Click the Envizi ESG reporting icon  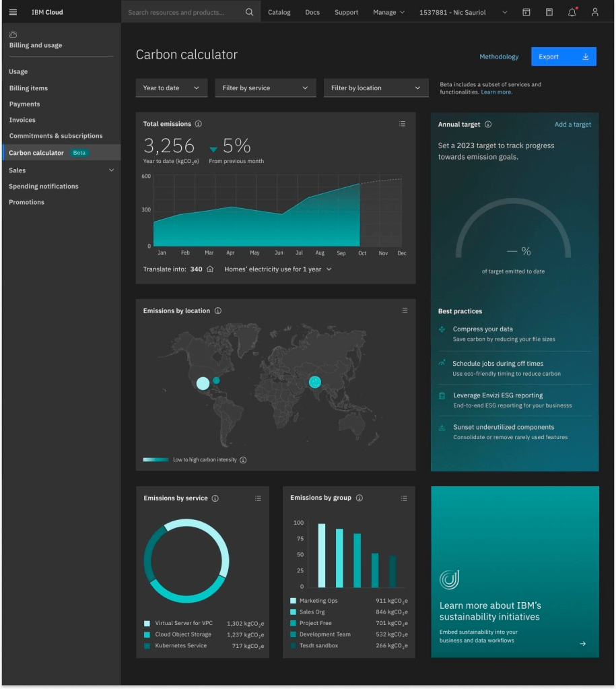pos(442,396)
